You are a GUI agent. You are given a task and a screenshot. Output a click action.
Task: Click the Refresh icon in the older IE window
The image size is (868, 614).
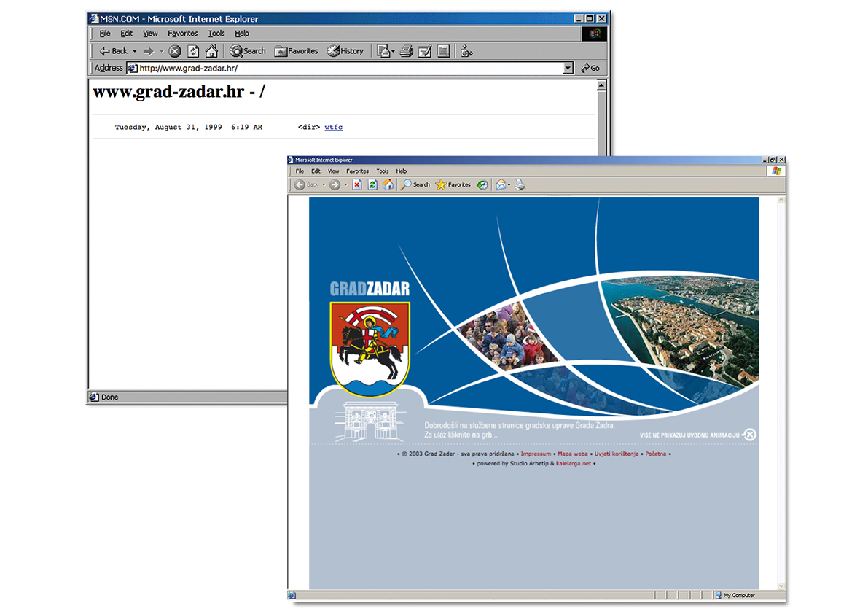[193, 50]
